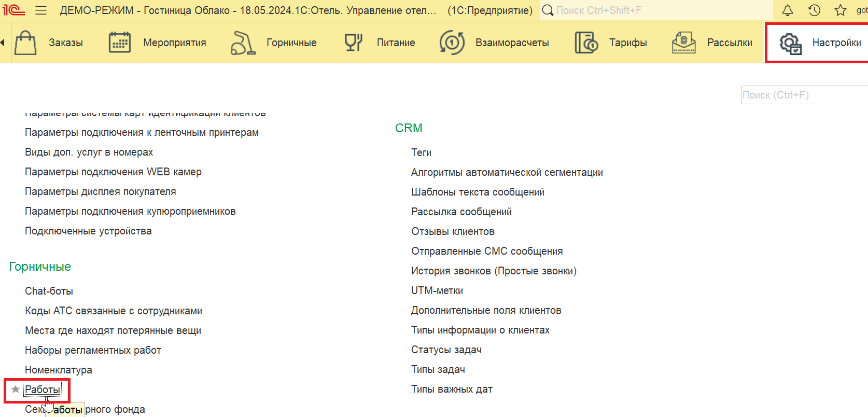Screen dimensions: 868x417
Task: Open Подключенные устройства
Action: pos(88,231)
